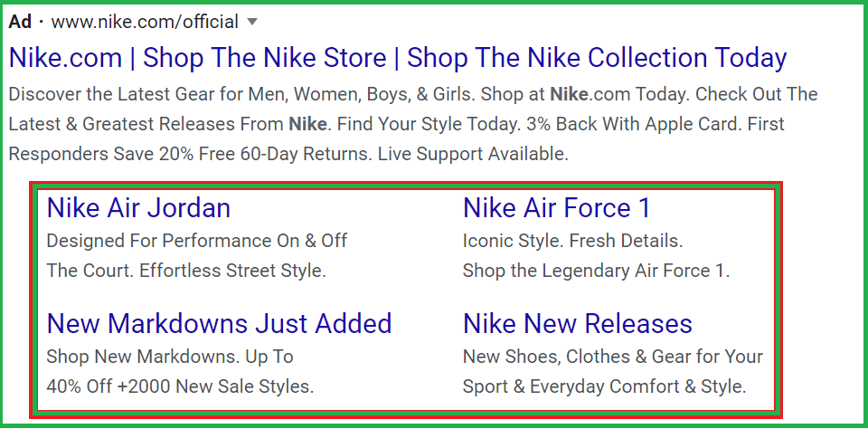Click "New Shoes, Clothes & Gear for Your" line
This screenshot has height=429, width=868.
click(x=612, y=357)
